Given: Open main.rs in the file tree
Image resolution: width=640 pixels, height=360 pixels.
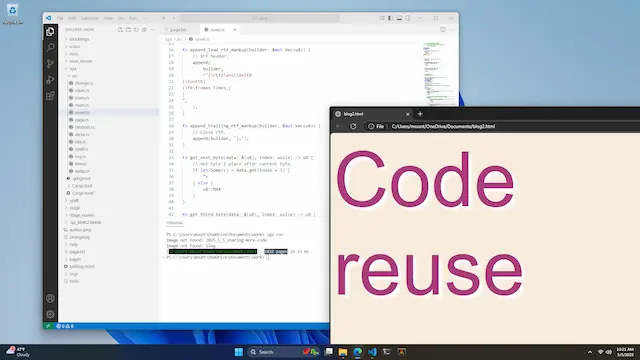Looking at the screenshot, I should tap(82, 105).
